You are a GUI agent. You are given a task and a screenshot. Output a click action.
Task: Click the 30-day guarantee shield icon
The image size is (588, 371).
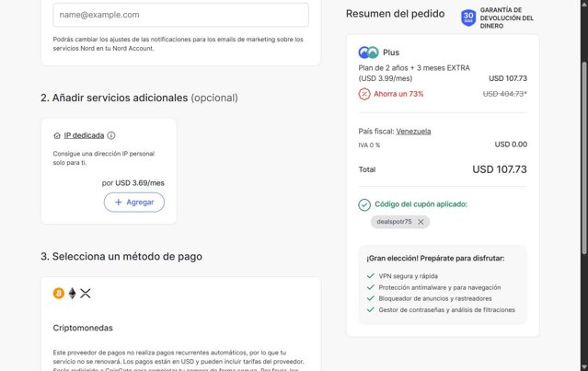(468, 17)
